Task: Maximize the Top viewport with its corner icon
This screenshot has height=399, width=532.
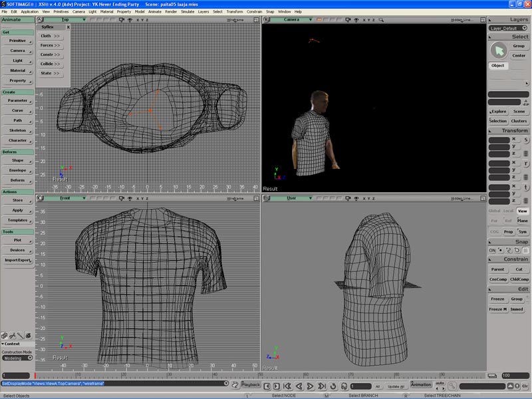Action: coord(256,20)
